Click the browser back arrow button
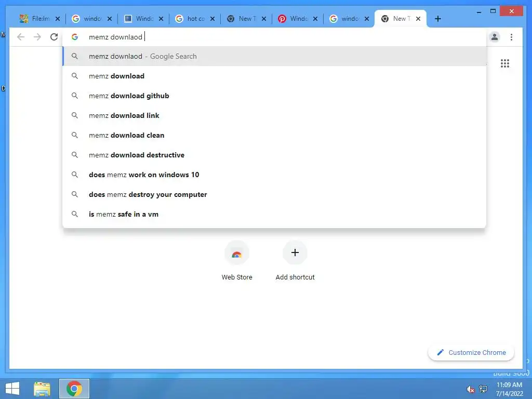Image resolution: width=532 pixels, height=399 pixels. (21, 37)
